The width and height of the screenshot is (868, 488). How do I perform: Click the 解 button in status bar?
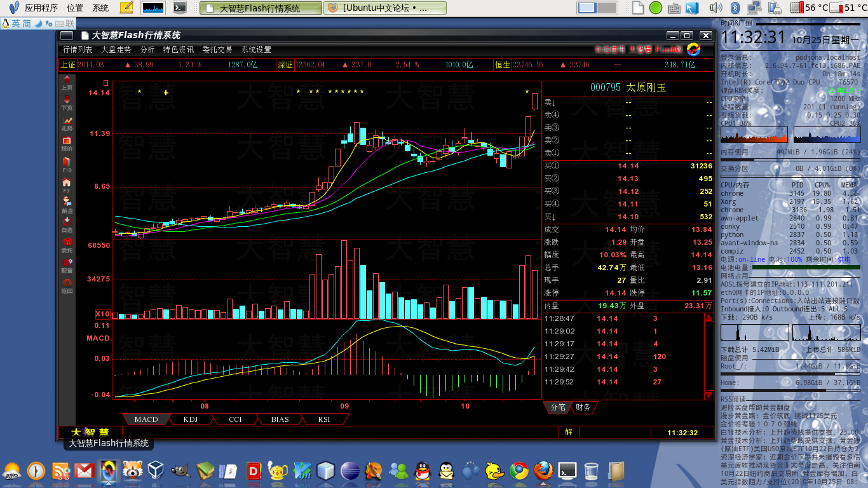[569, 433]
